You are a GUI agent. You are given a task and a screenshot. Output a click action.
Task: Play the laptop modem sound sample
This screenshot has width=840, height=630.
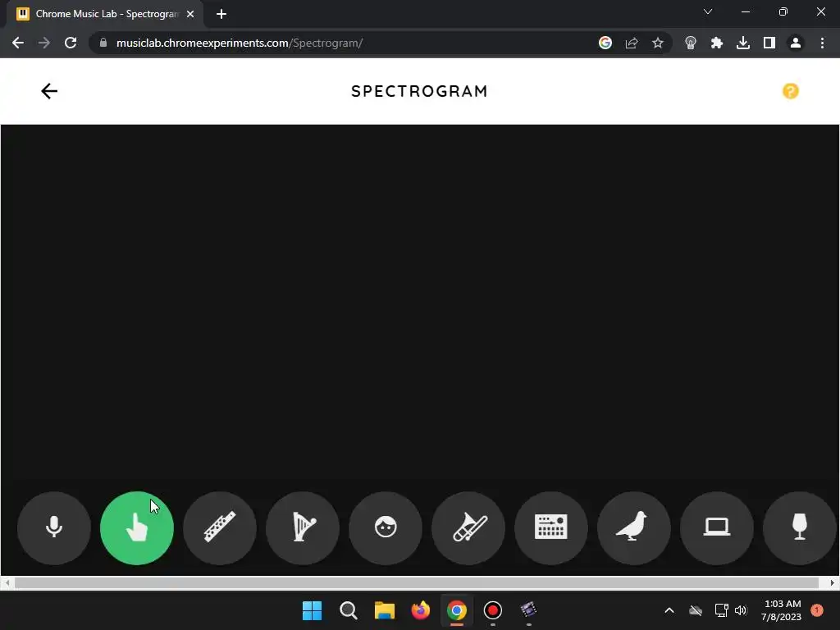click(x=717, y=527)
